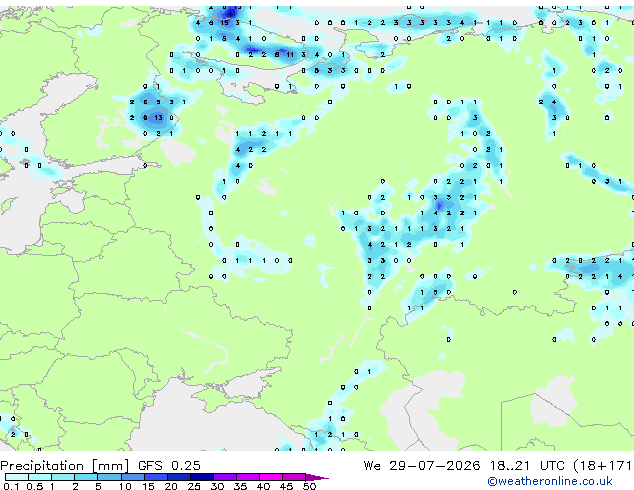Select the legend swatch between 10 and 15
Screen dimensions: 634x490
[133, 477]
